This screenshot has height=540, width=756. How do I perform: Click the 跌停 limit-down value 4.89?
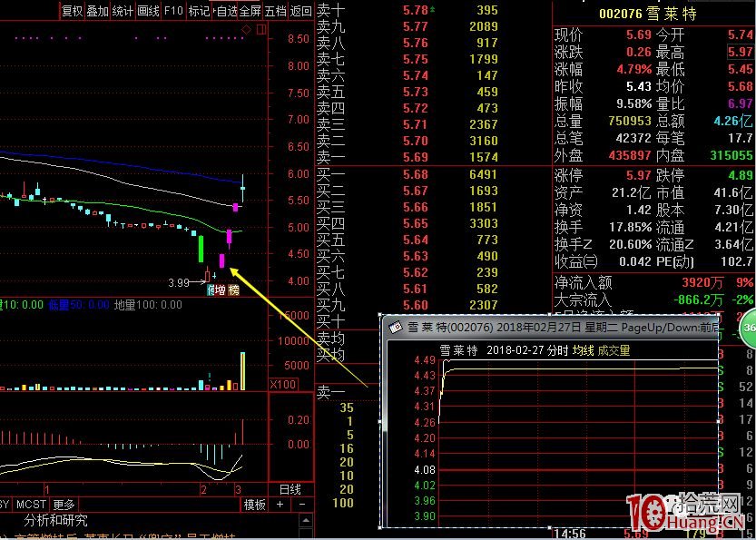pos(741,175)
